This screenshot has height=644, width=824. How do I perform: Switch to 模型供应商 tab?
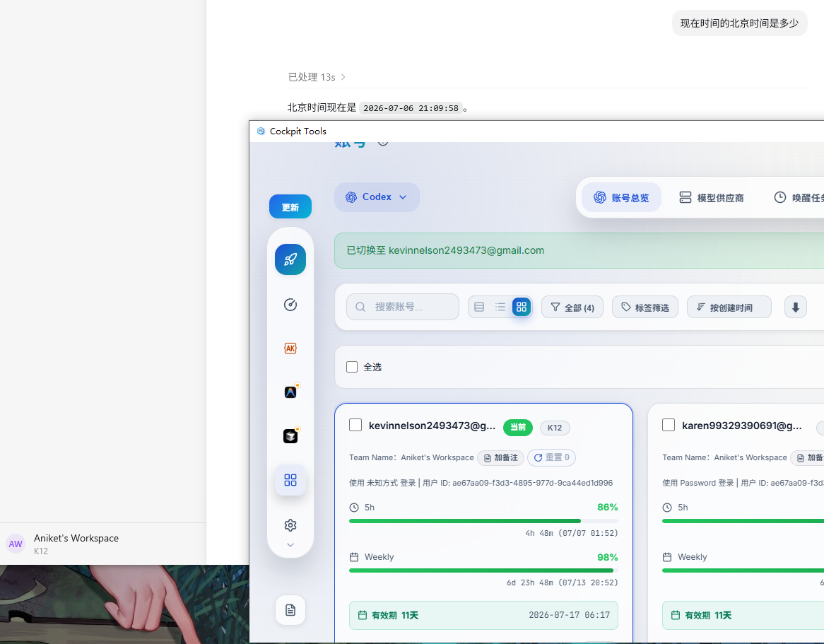711,198
